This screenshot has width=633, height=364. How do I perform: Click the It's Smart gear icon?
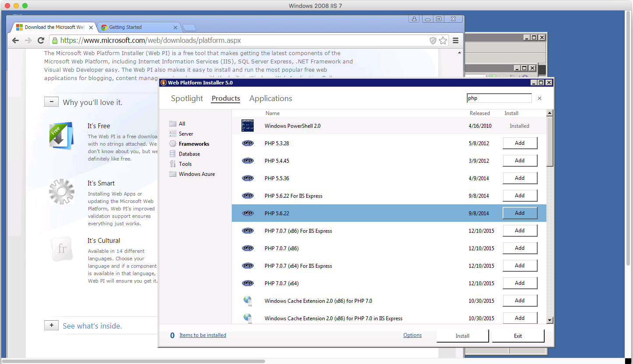[x=62, y=191]
